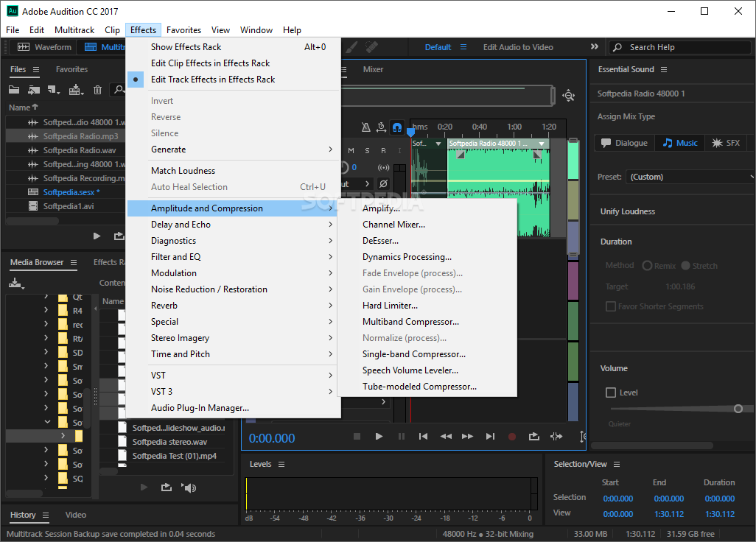Switch to the Video tab
This screenshot has height=542, width=756.
[76, 515]
